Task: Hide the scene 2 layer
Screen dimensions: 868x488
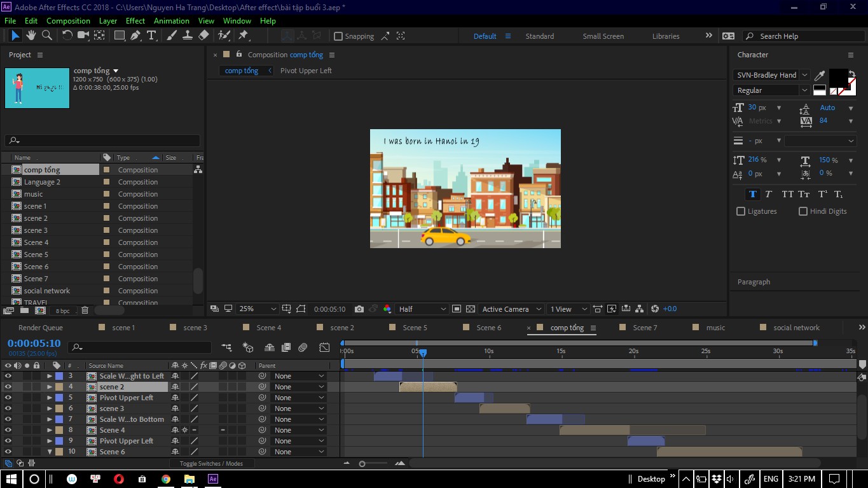Action: point(8,387)
